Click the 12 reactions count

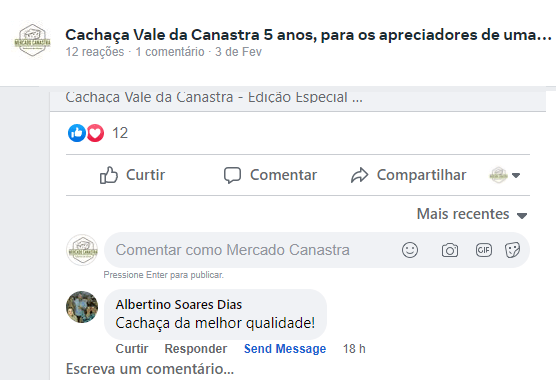(x=120, y=133)
